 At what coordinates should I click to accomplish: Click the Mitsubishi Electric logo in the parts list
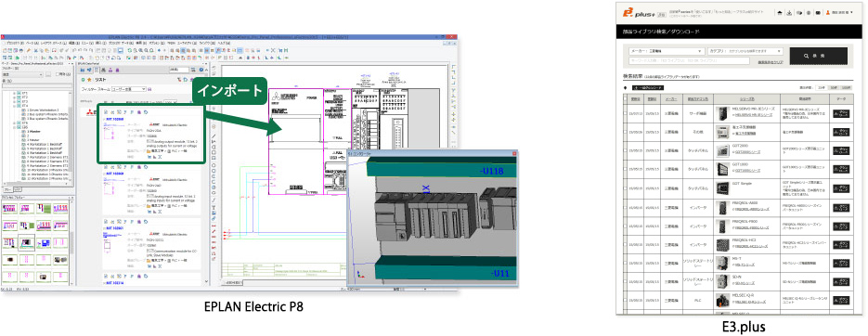coord(90,112)
